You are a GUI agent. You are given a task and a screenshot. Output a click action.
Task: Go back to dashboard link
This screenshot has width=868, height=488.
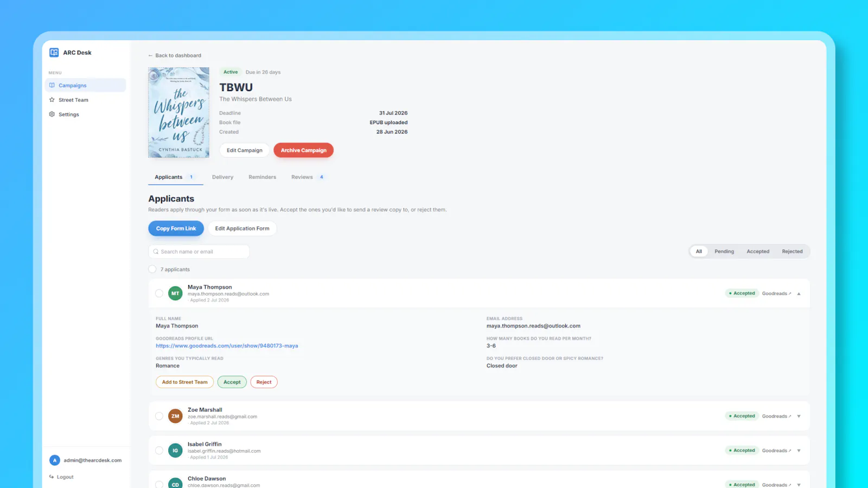pyautogui.click(x=175, y=55)
